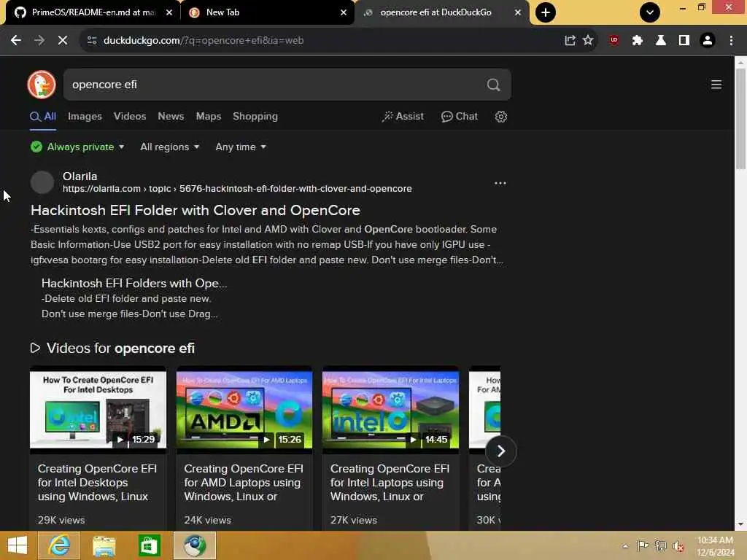
Task: Click the Olarila favicon circle
Action: (x=42, y=182)
